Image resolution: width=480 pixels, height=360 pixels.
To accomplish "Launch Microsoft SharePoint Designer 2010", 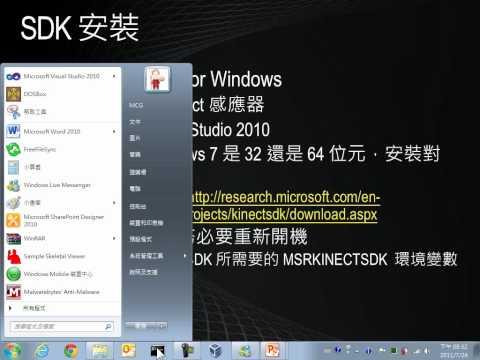I will (x=62, y=220).
